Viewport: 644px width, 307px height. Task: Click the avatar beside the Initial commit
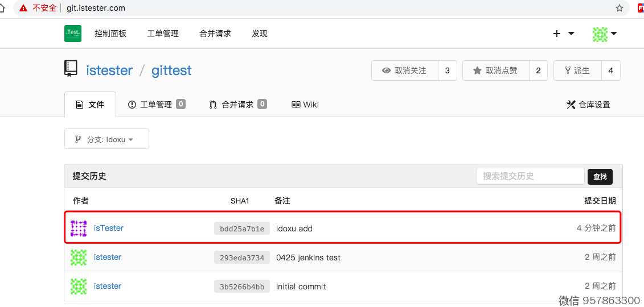point(79,286)
